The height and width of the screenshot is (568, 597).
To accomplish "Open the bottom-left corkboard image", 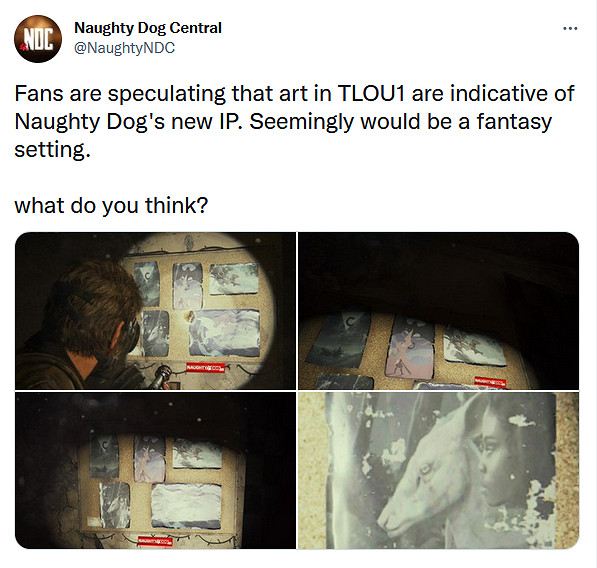I will point(155,471).
